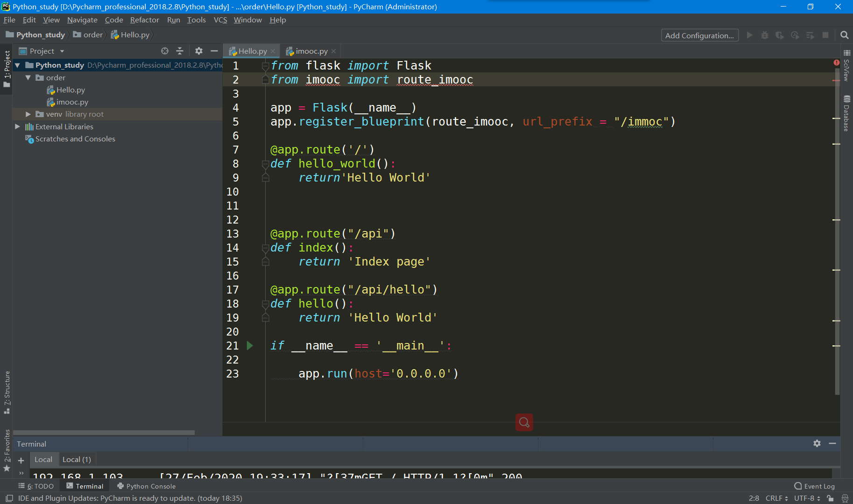Click Add Configuration button

click(699, 35)
